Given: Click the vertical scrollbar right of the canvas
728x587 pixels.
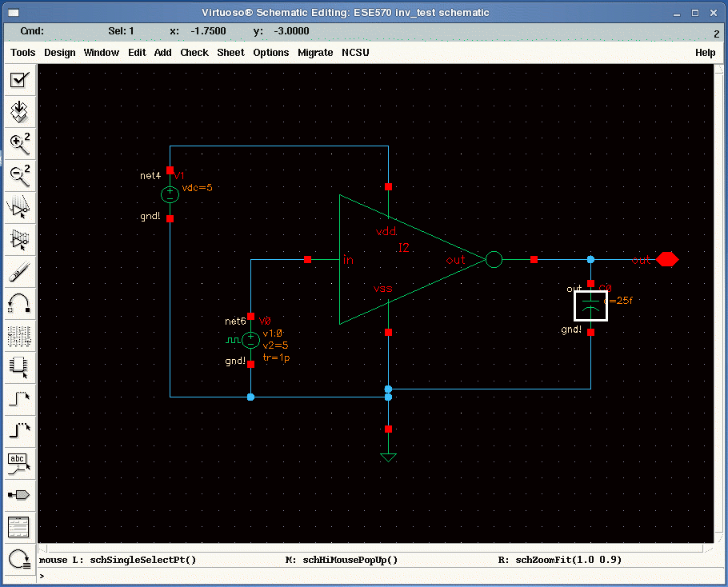Looking at the screenshot, I should (720, 303).
